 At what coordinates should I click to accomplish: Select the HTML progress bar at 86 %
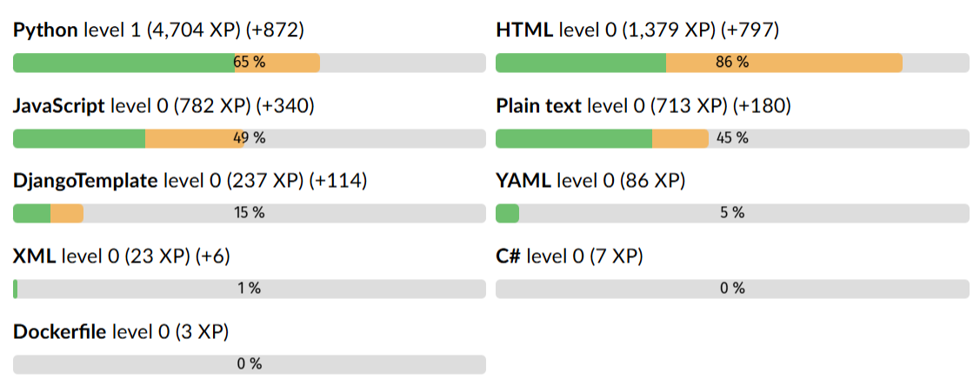[x=732, y=63]
